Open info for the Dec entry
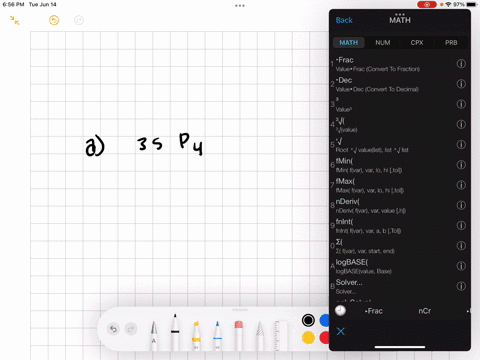The height and width of the screenshot is (360, 480). click(461, 84)
